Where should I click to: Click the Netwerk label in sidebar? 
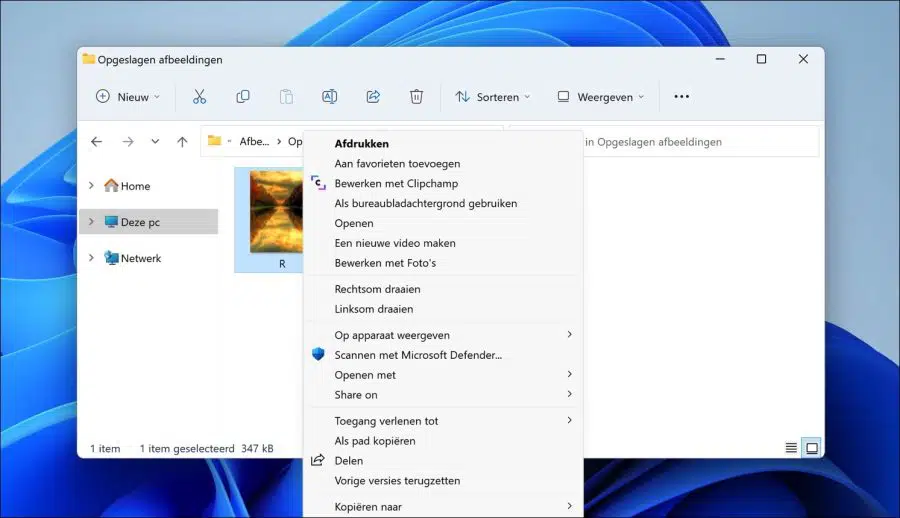point(141,258)
